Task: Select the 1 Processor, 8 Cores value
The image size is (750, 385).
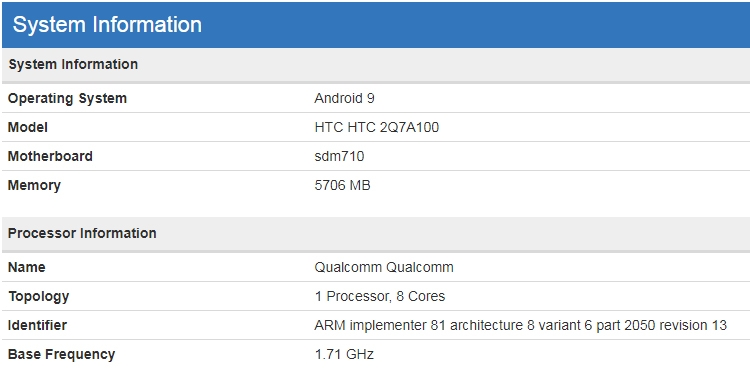Action: point(380,297)
